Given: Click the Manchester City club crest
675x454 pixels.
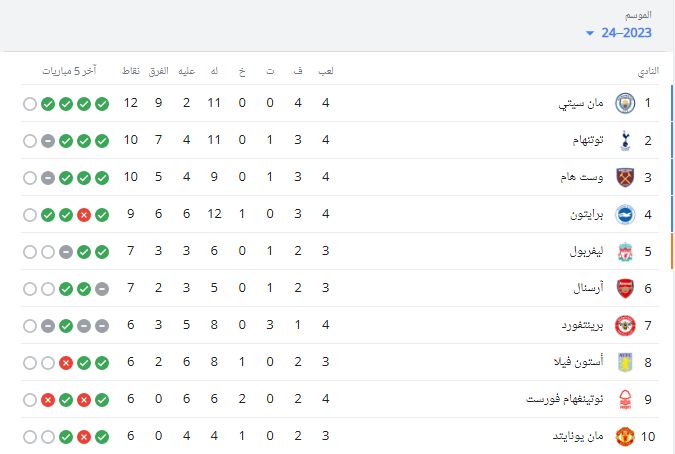Looking at the screenshot, I should point(625,103).
